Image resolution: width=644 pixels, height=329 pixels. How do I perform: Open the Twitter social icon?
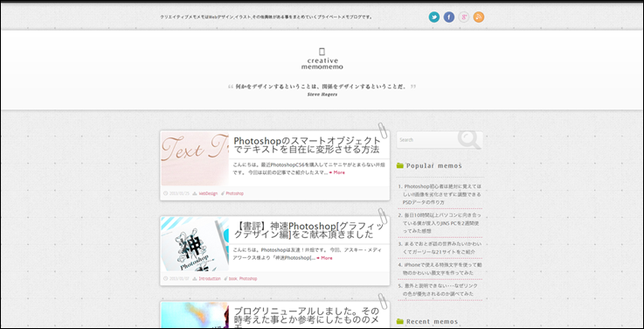tap(434, 17)
